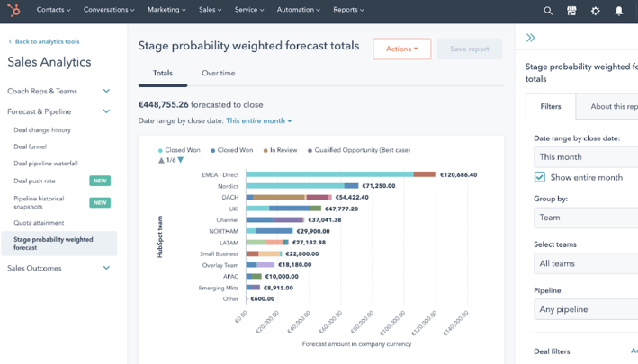Open the Service menu

point(249,10)
